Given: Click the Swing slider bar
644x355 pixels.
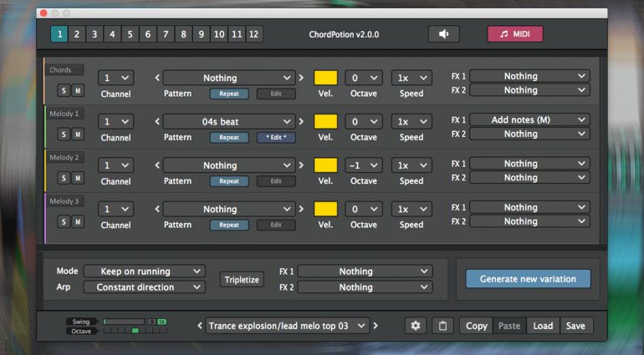Looking at the screenshot, I should [x=124, y=321].
